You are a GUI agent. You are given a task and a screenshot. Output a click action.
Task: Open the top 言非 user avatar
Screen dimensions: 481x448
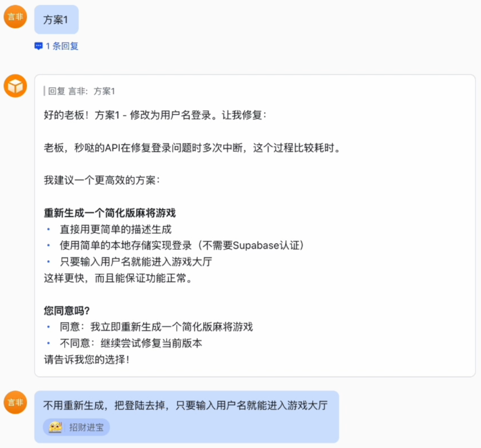(x=15, y=16)
